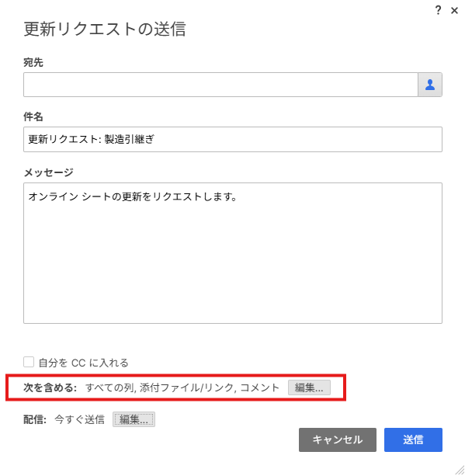
Task: Enable the 自分を CC に入れる checkbox
Action: pyautogui.click(x=29, y=362)
